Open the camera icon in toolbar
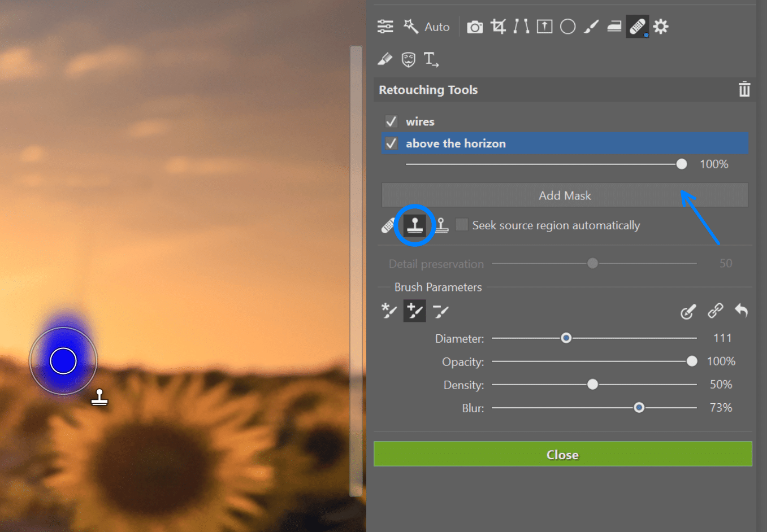Image resolution: width=767 pixels, height=532 pixels. (x=475, y=27)
